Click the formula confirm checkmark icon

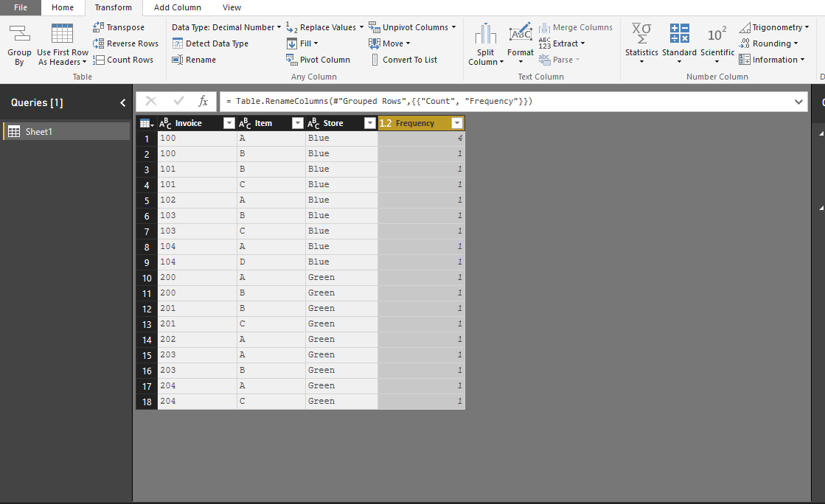point(178,101)
